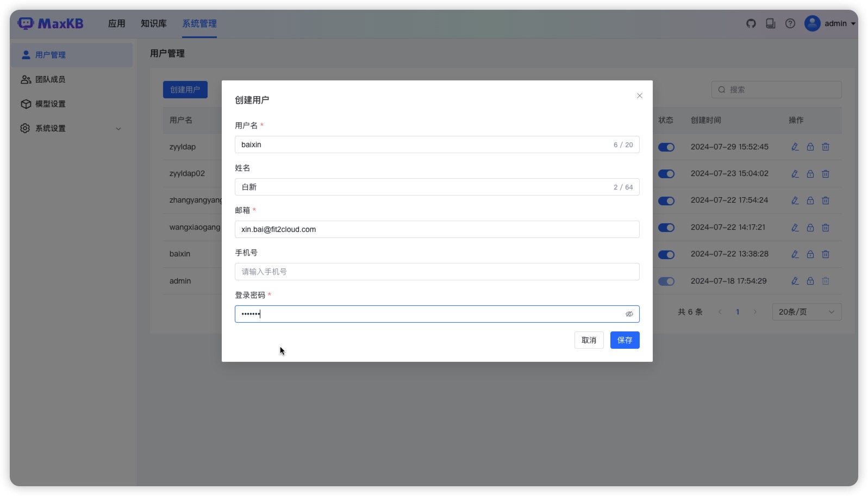Click the 姓名 input field

437,187
